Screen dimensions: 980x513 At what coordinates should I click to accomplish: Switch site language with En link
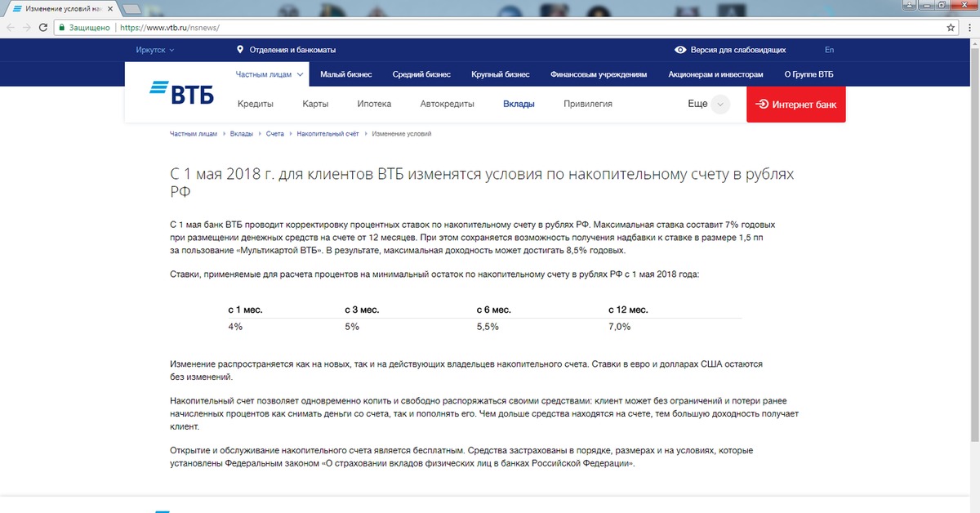point(830,50)
